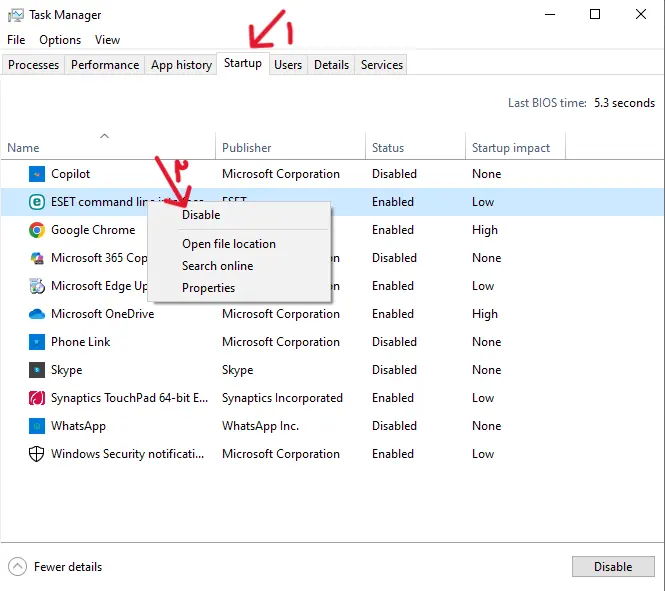
Task: Click the Microsoft 365 Copilot icon
Action: coord(36,258)
